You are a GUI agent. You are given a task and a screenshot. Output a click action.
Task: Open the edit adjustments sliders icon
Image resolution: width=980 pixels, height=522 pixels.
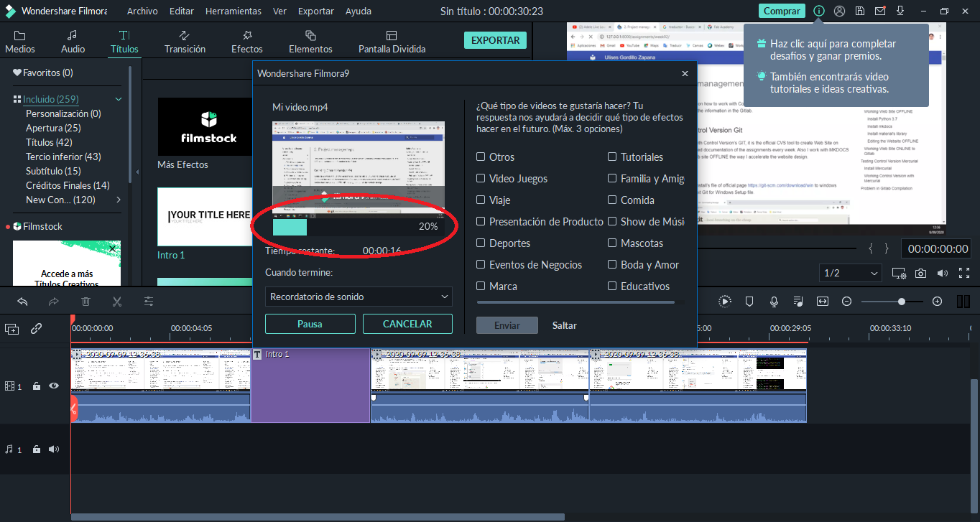[149, 302]
